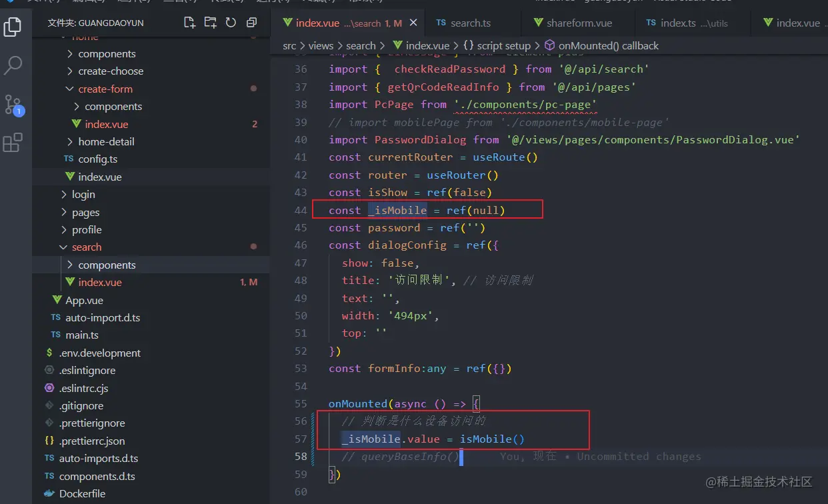Open App.vue in the file tree
Image resolution: width=828 pixels, height=504 pixels.
[84, 300]
